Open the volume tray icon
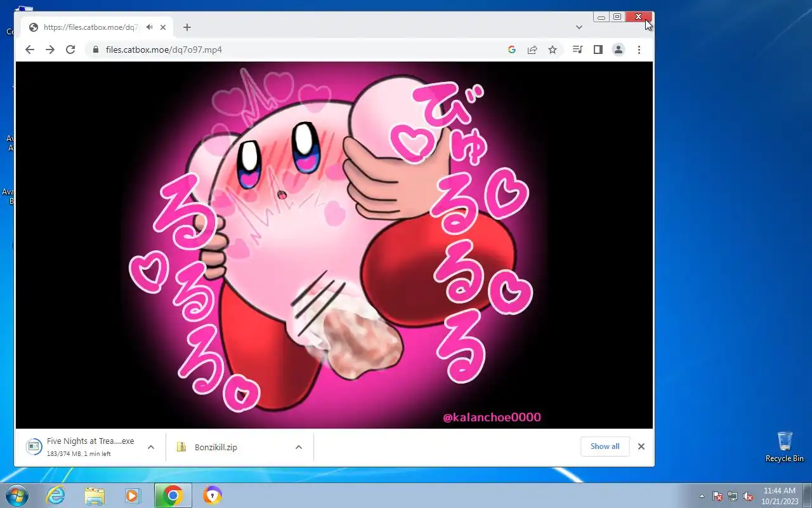The width and height of the screenshot is (812, 508). click(x=748, y=496)
